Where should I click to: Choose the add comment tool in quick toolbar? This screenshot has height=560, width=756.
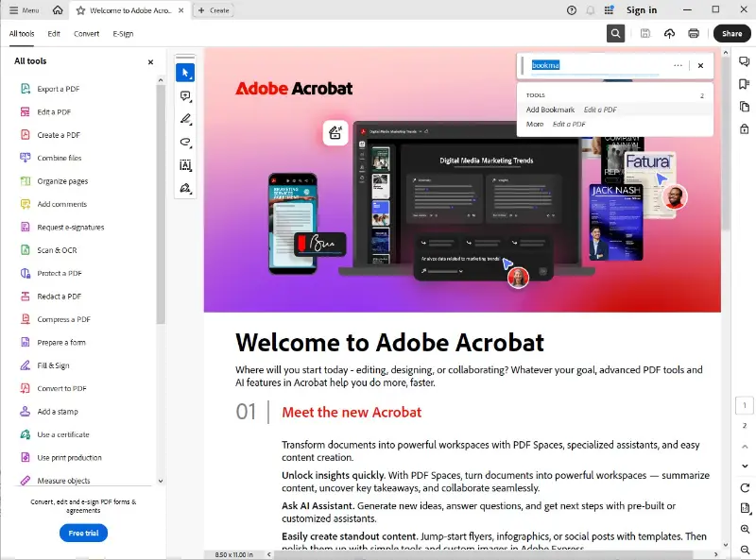pyautogui.click(x=185, y=96)
